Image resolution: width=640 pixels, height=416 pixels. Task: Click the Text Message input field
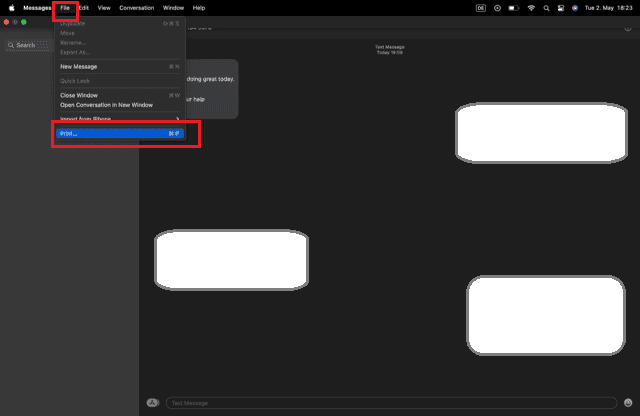pos(390,403)
